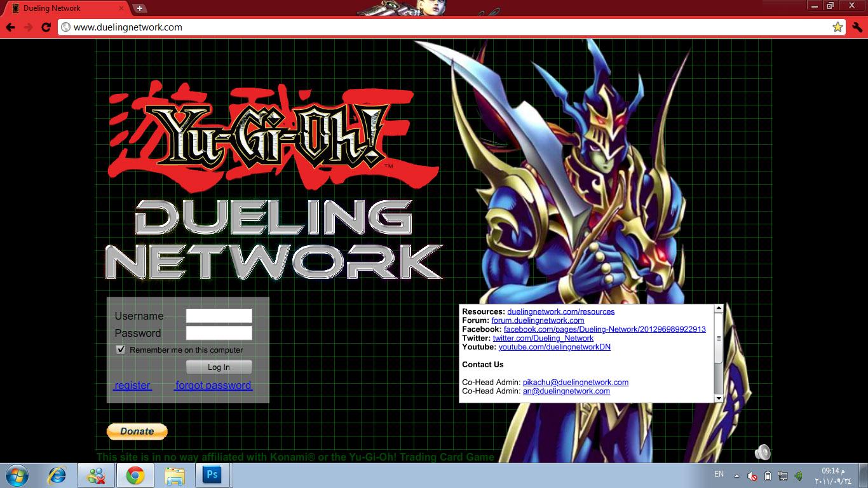Reload the page with the refresh icon
This screenshot has width=868, height=488.
pos(46,27)
